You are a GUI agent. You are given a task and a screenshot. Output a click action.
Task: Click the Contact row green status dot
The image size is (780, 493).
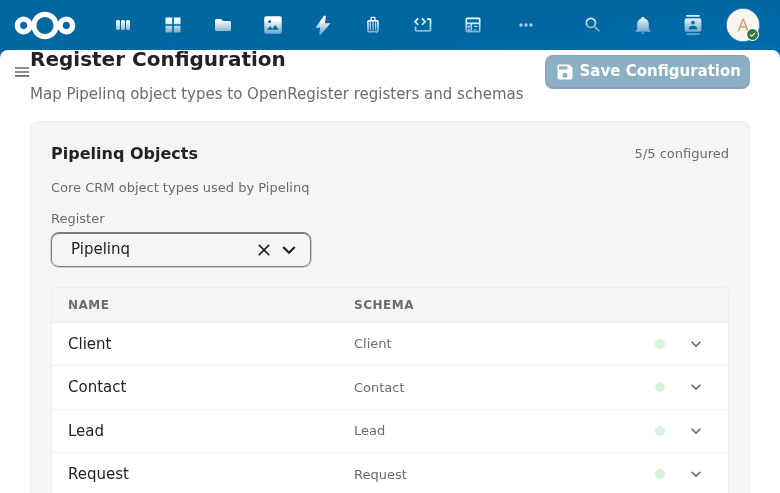pyautogui.click(x=660, y=387)
